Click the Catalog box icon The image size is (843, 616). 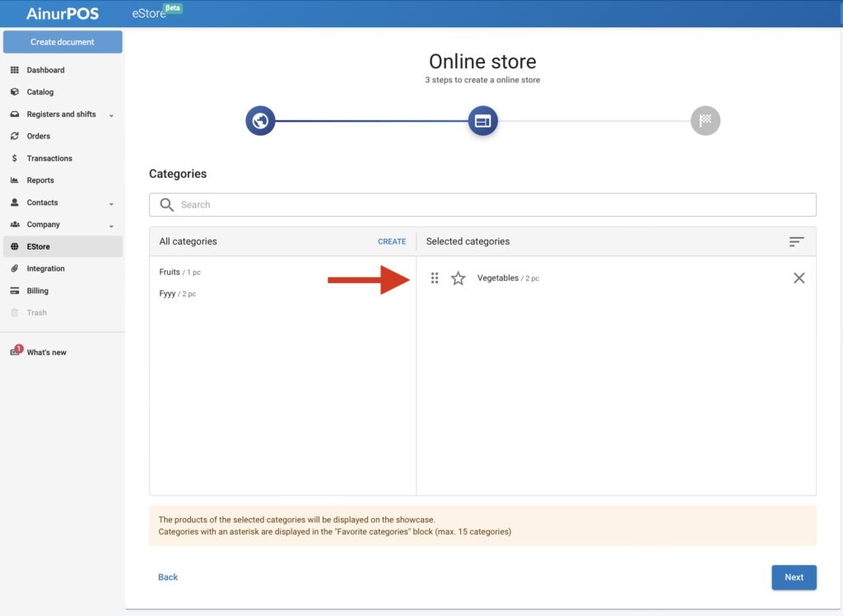[15, 92]
